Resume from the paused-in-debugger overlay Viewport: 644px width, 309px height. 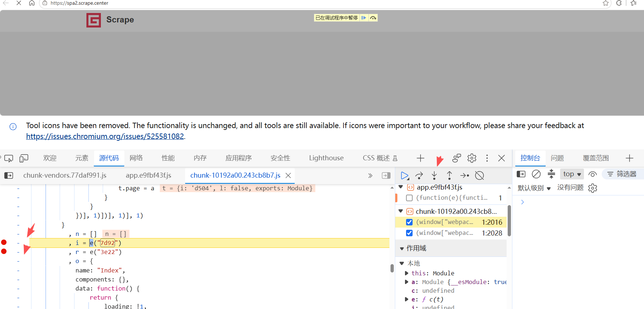[364, 18]
